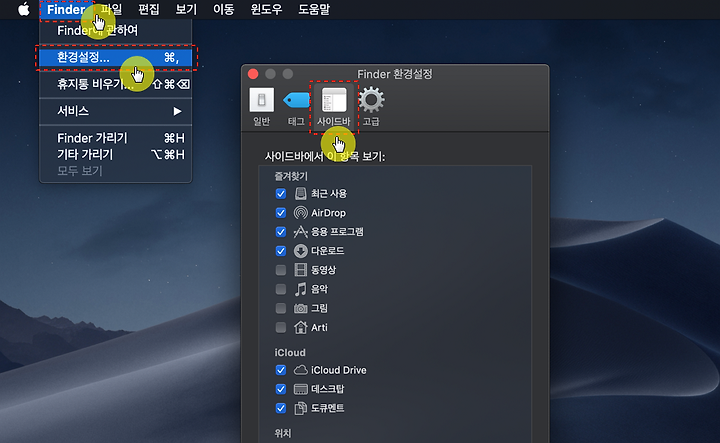Open the 파일 menu

pos(112,9)
